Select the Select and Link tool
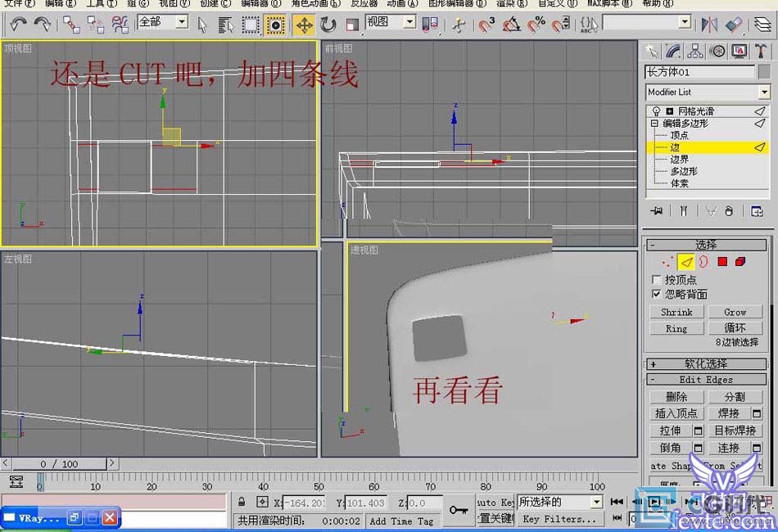Screen dimensions: 778x532 (x=71, y=24)
